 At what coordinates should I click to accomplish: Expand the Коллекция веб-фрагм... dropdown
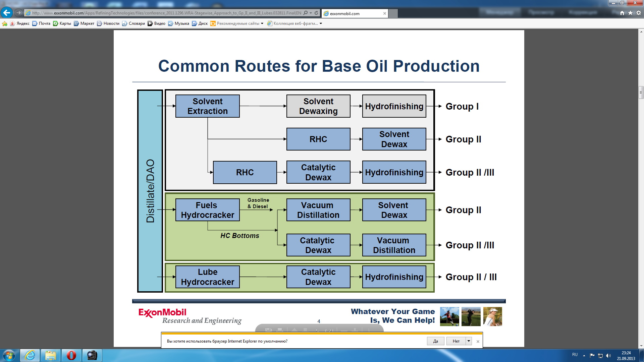(x=321, y=23)
